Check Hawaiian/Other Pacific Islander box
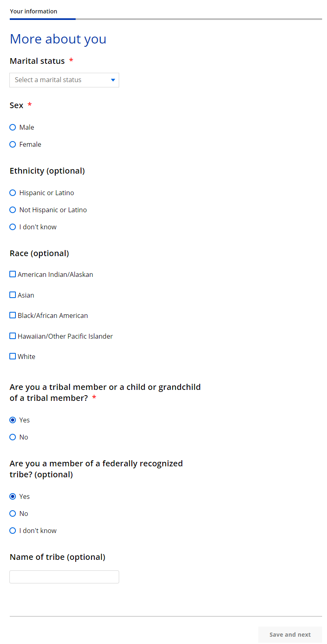327x644 pixels. point(13,336)
